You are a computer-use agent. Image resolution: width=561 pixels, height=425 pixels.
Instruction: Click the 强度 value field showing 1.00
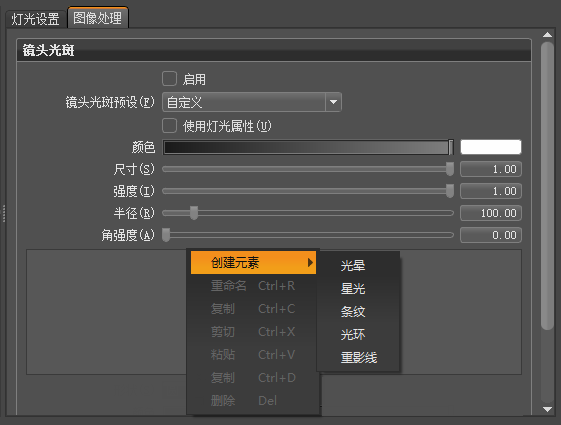click(491, 191)
